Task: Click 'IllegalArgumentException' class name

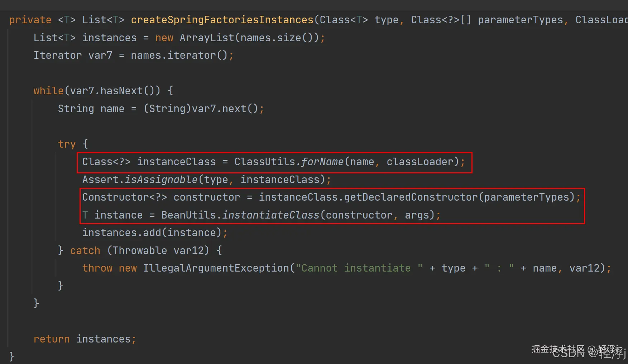Action: [x=216, y=268]
